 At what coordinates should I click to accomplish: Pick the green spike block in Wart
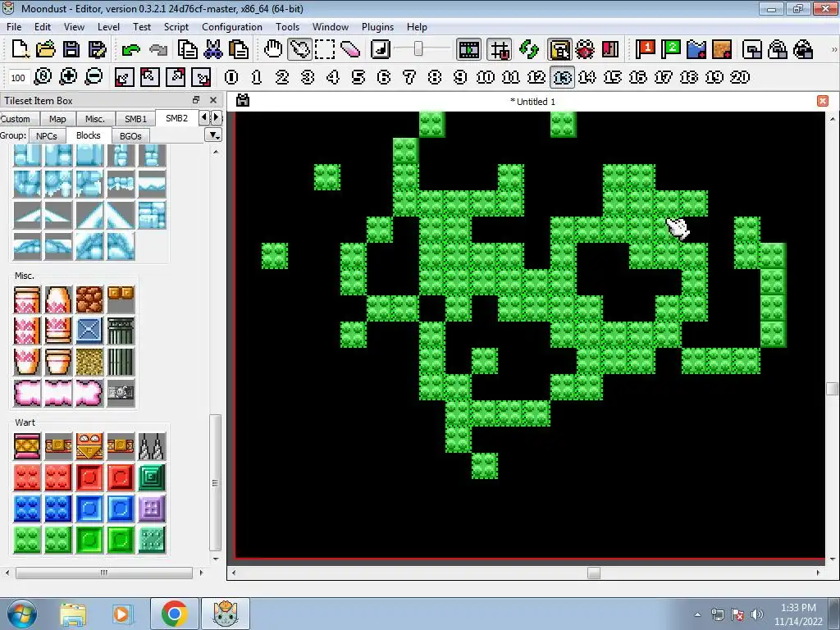pyautogui.click(x=152, y=478)
